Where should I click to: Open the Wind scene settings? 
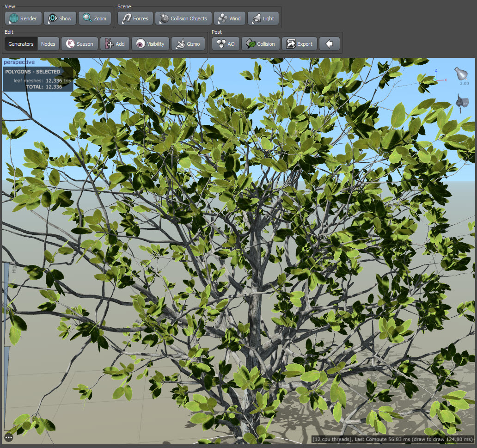click(x=230, y=18)
